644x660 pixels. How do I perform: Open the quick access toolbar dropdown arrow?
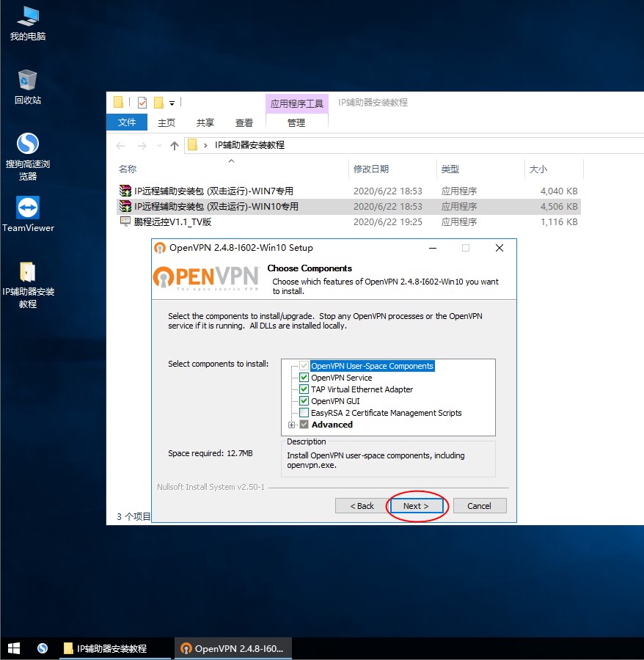[172, 103]
